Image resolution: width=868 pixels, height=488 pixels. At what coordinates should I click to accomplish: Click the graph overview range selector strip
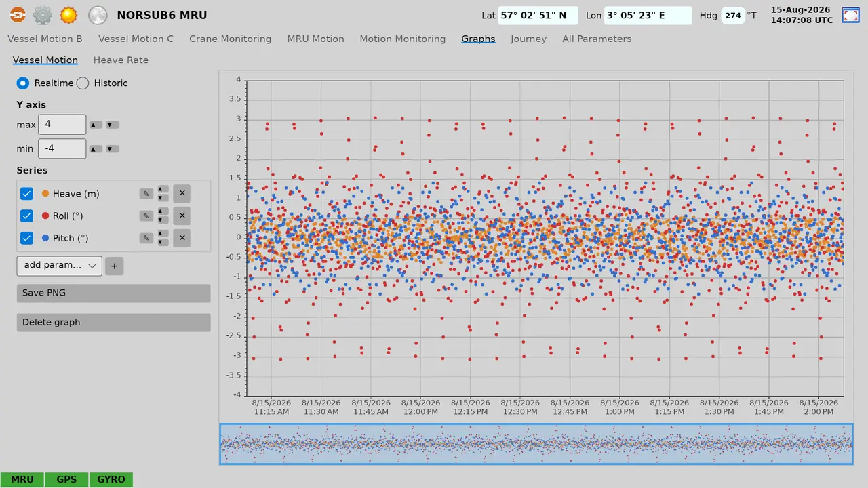536,445
